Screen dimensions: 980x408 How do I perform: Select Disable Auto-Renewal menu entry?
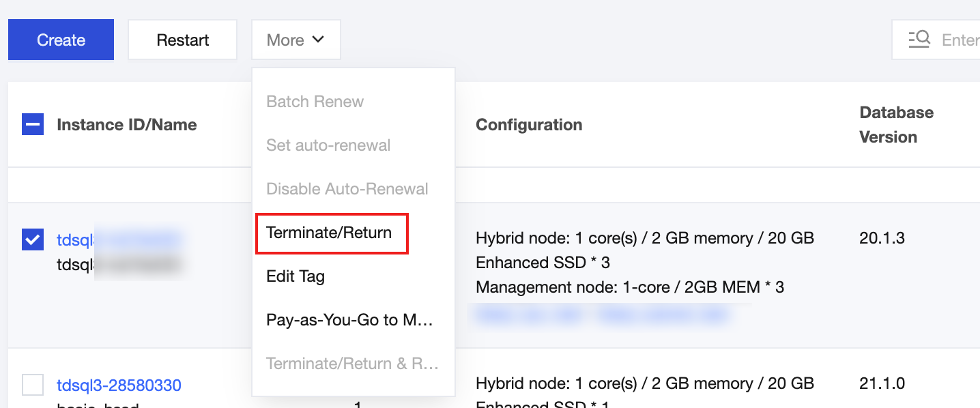pos(347,189)
